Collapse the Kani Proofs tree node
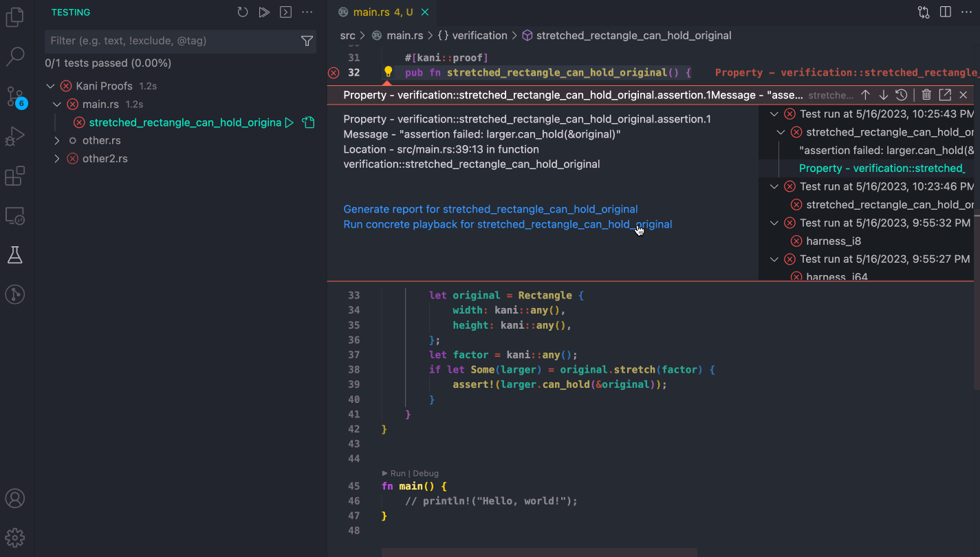The image size is (980, 557). tap(50, 86)
